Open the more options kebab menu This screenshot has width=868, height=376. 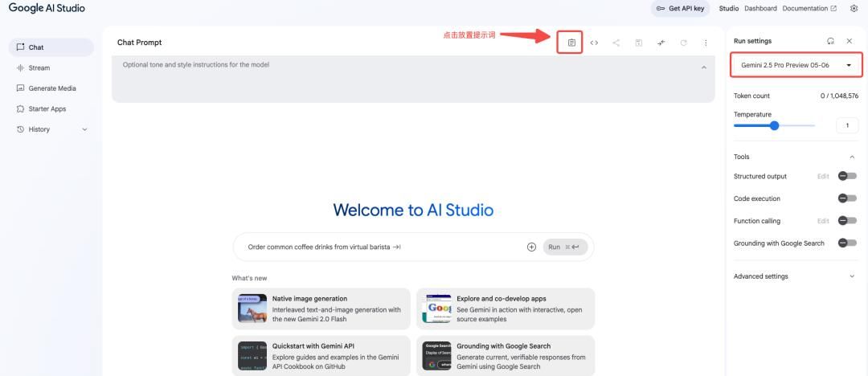706,43
